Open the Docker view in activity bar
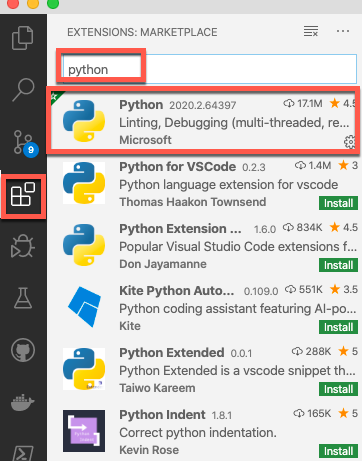 [23, 402]
